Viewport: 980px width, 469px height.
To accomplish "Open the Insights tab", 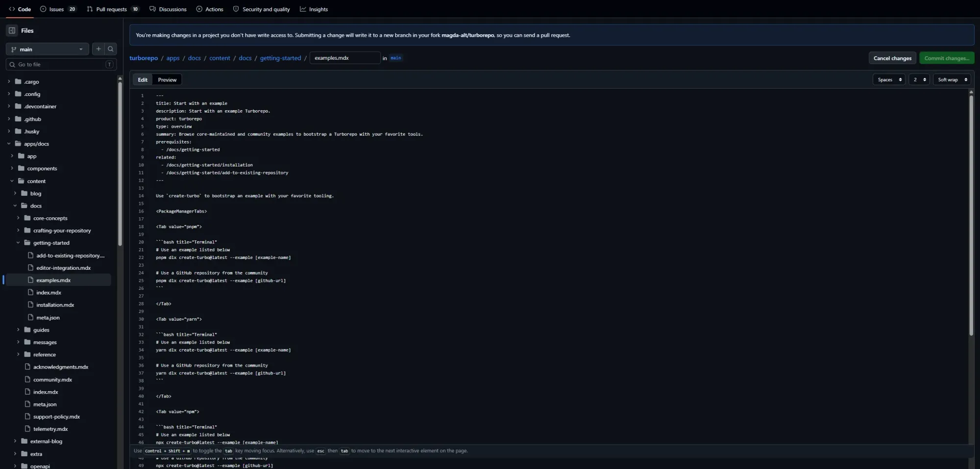I will (314, 9).
